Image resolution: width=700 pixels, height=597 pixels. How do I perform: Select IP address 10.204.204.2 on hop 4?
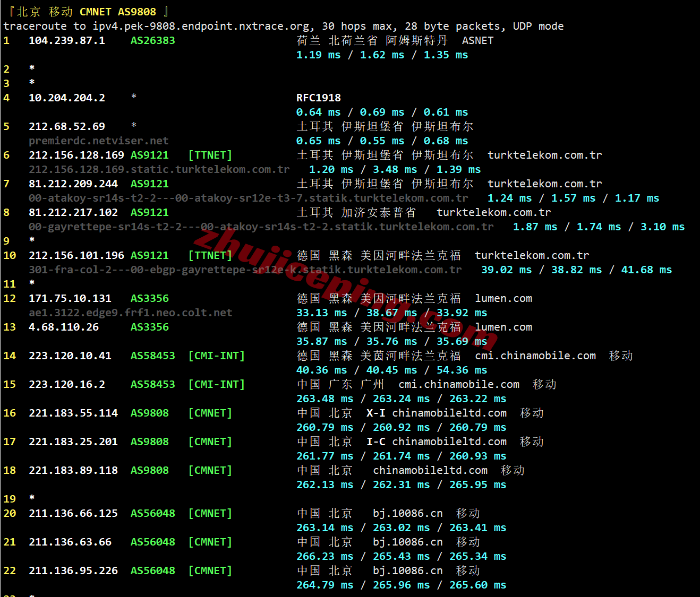(x=67, y=98)
